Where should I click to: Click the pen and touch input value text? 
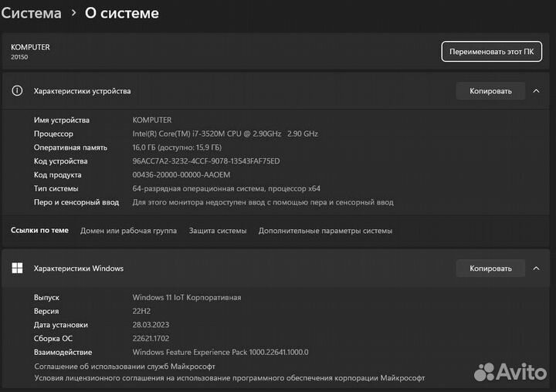click(263, 202)
